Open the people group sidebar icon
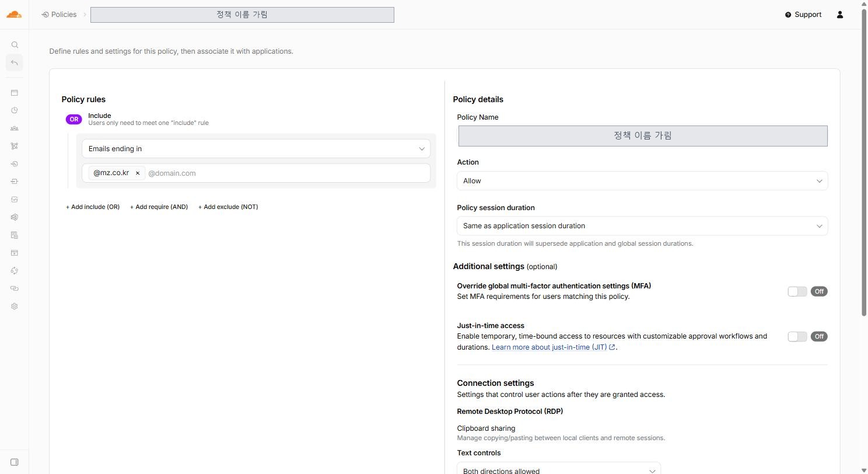This screenshot has height=474, width=868. pyautogui.click(x=15, y=128)
